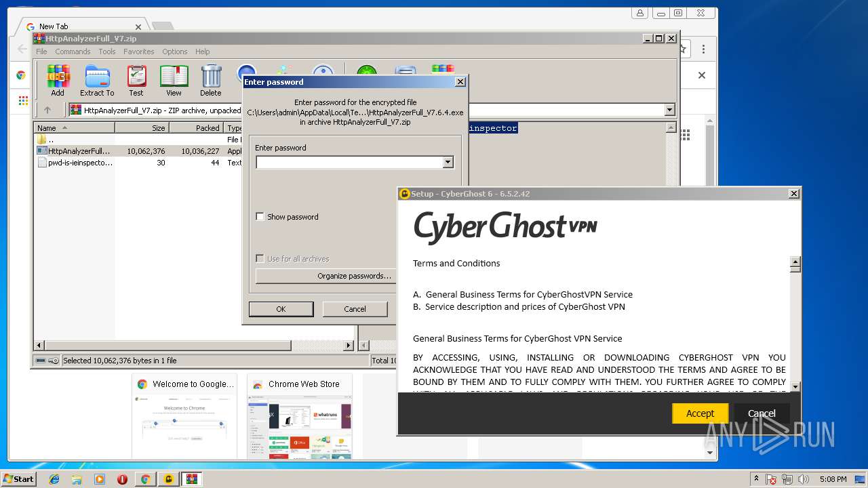Sort the file list by Size column
This screenshot has width=868, height=488.
pos(142,128)
